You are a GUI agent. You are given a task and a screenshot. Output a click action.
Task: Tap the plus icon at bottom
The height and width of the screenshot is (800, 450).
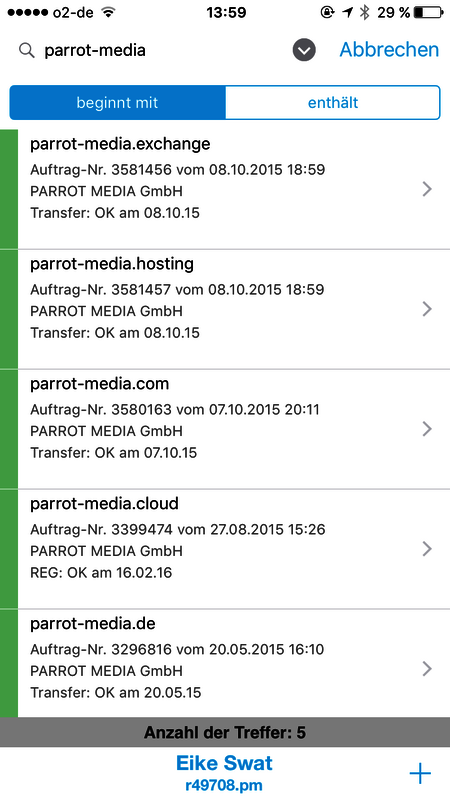420,773
